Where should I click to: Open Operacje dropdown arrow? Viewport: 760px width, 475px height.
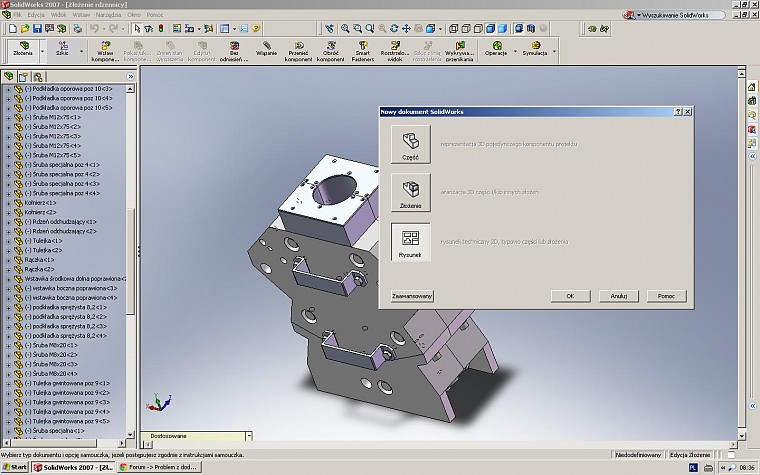(x=515, y=51)
